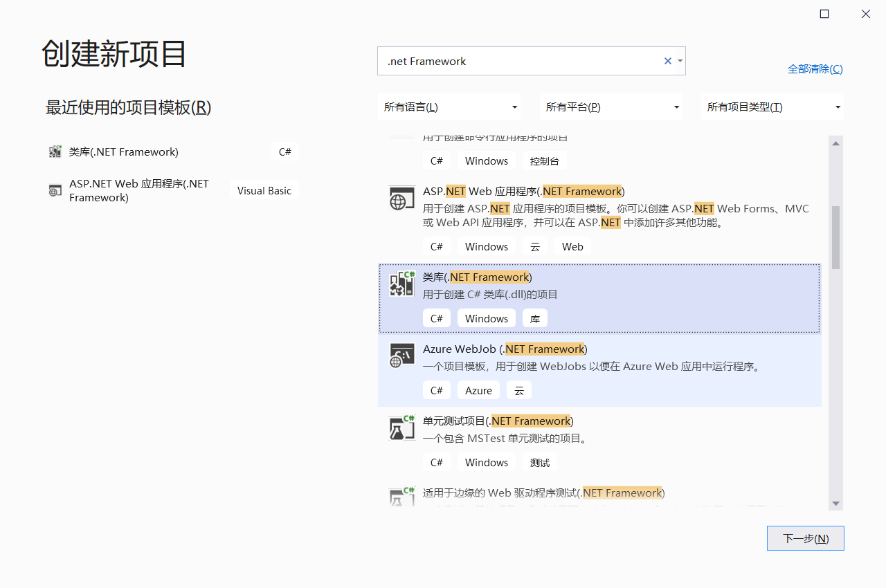
Task: Click the Azure WebJob template icon
Action: pyautogui.click(x=401, y=356)
